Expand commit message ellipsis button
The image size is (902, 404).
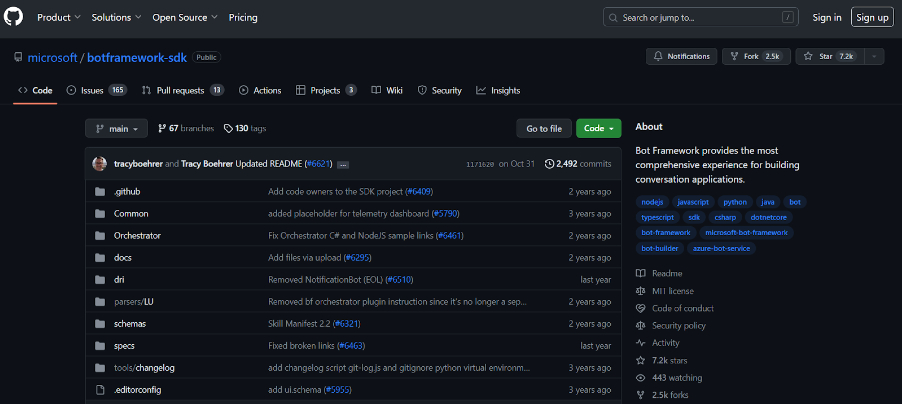coord(343,165)
